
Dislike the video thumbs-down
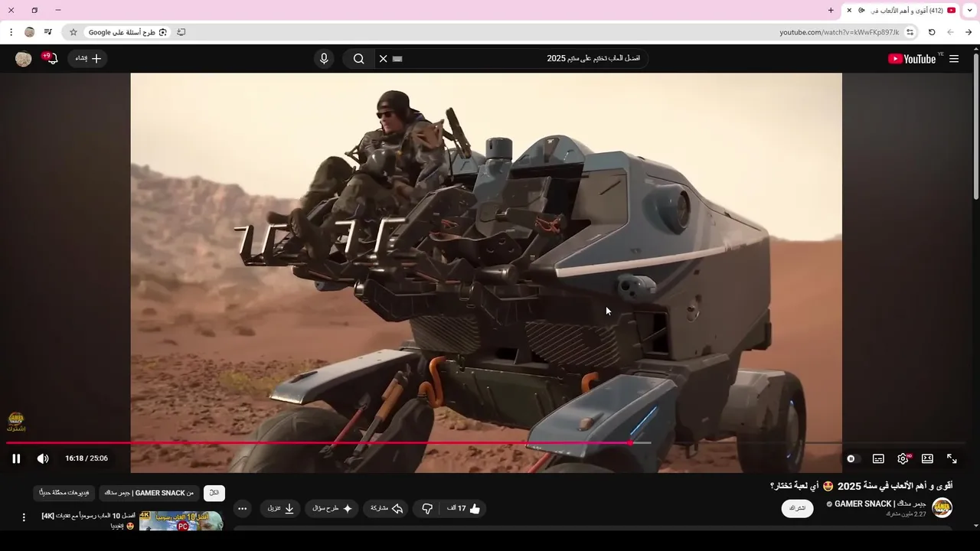click(x=427, y=508)
